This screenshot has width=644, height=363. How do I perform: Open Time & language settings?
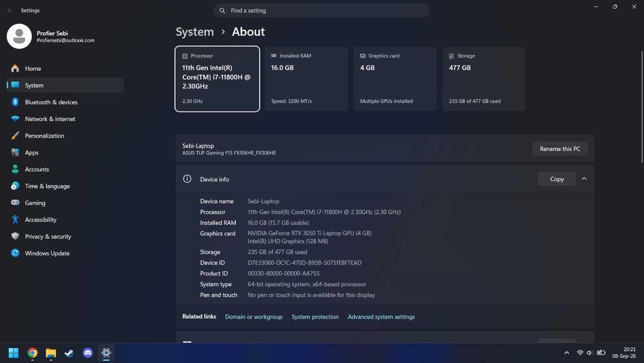point(65,186)
